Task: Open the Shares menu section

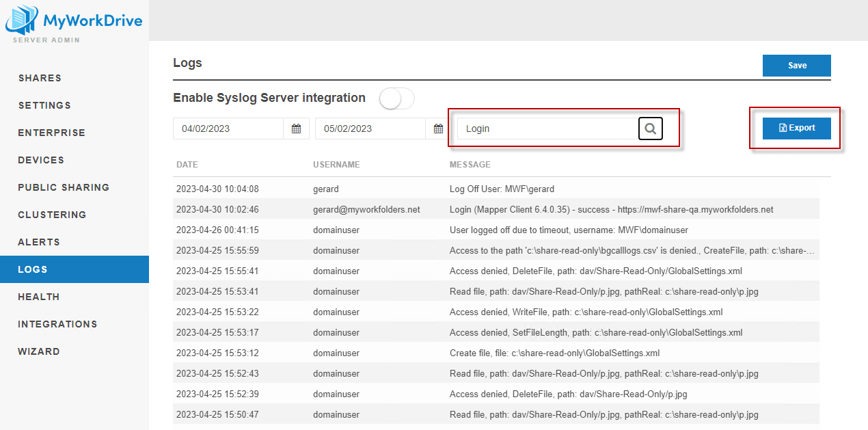Action: point(40,78)
